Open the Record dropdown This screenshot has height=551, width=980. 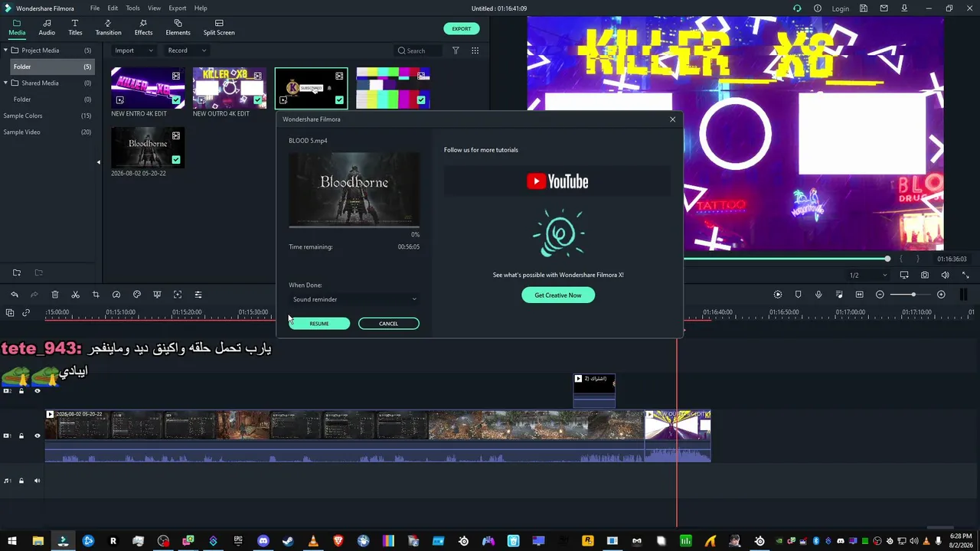pyautogui.click(x=187, y=51)
